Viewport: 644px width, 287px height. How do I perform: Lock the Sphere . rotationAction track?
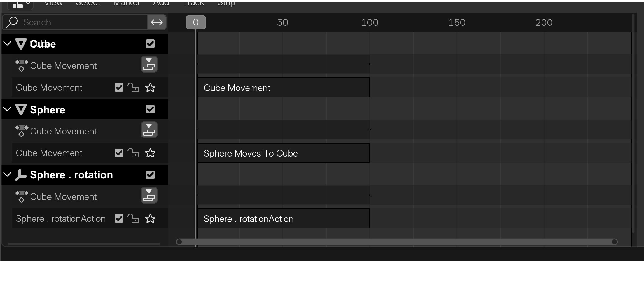tap(134, 219)
